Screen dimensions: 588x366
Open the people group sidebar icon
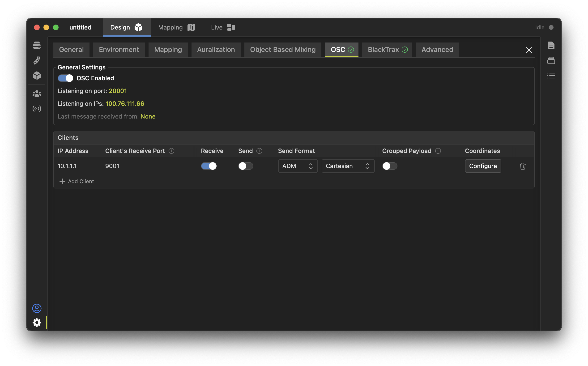tap(37, 94)
